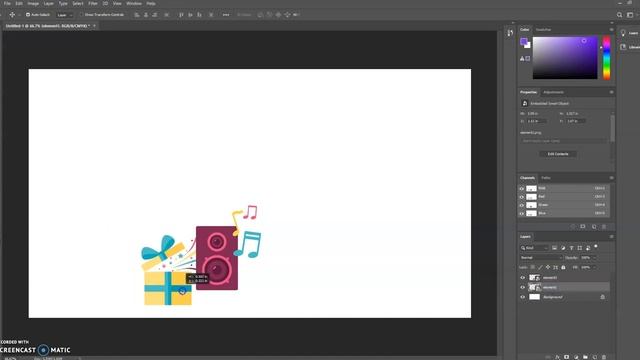The width and height of the screenshot is (640, 360).
Task: Turn layer filtering on or off dot
Action: [x=596, y=247]
